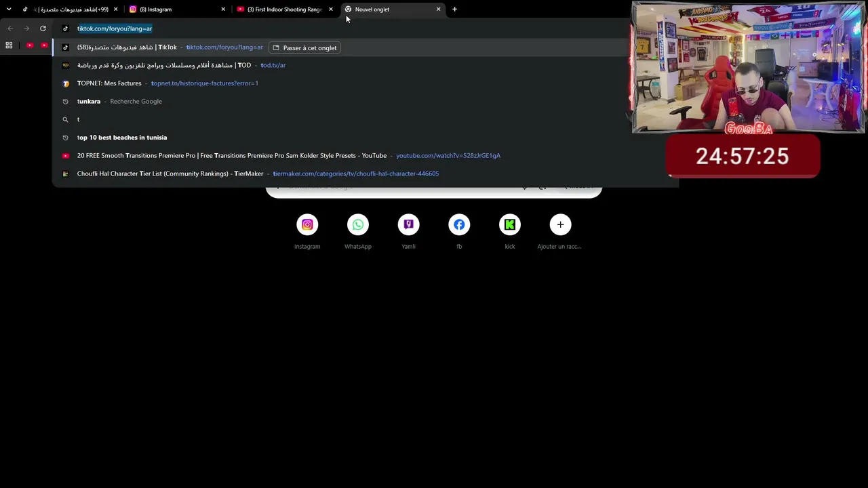868x488 pixels.
Task: Click the browser back arrow
Action: [x=10, y=28]
